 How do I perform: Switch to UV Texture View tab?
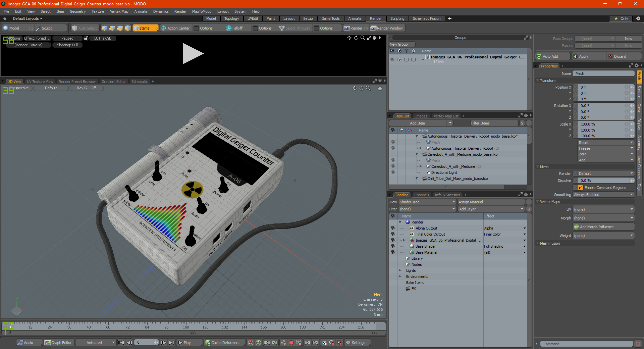[40, 82]
